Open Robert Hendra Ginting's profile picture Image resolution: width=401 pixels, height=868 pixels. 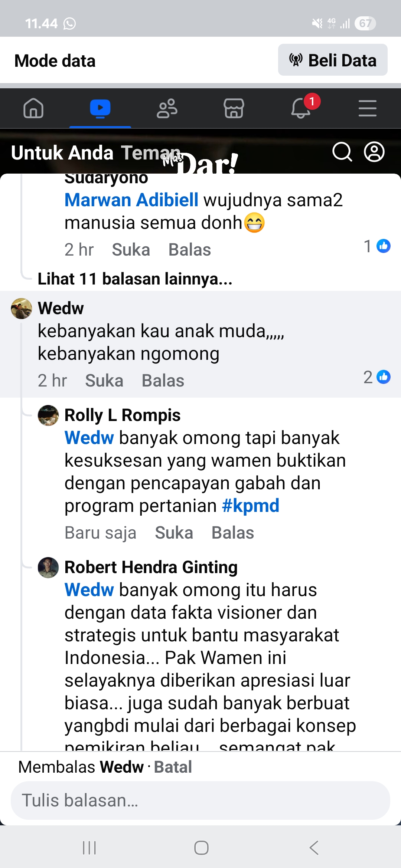click(x=48, y=568)
